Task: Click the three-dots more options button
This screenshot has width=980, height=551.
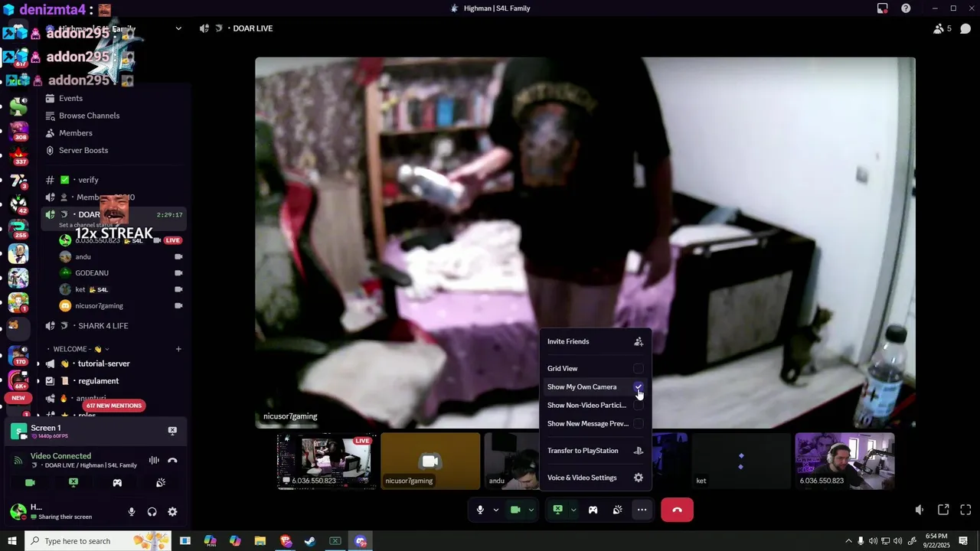Action: (642, 510)
